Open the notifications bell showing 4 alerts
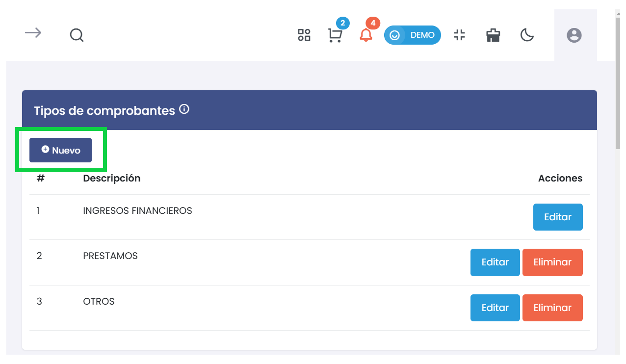This screenshot has height=364, width=626. click(365, 36)
